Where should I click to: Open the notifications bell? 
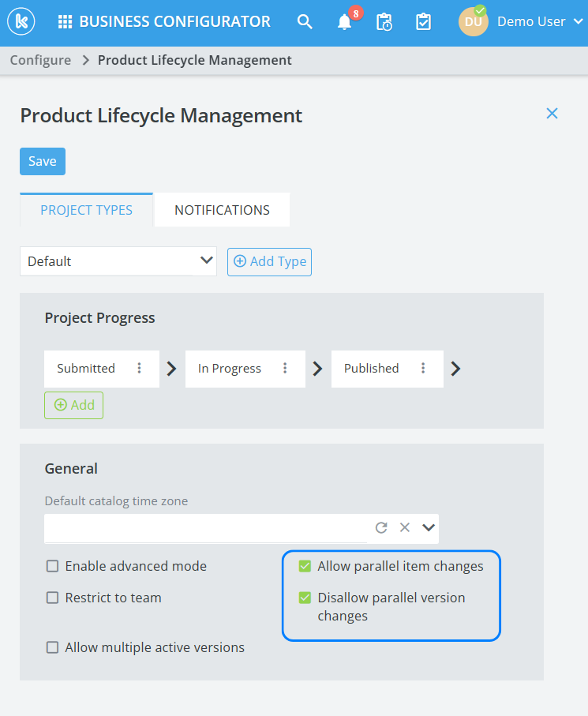click(345, 22)
